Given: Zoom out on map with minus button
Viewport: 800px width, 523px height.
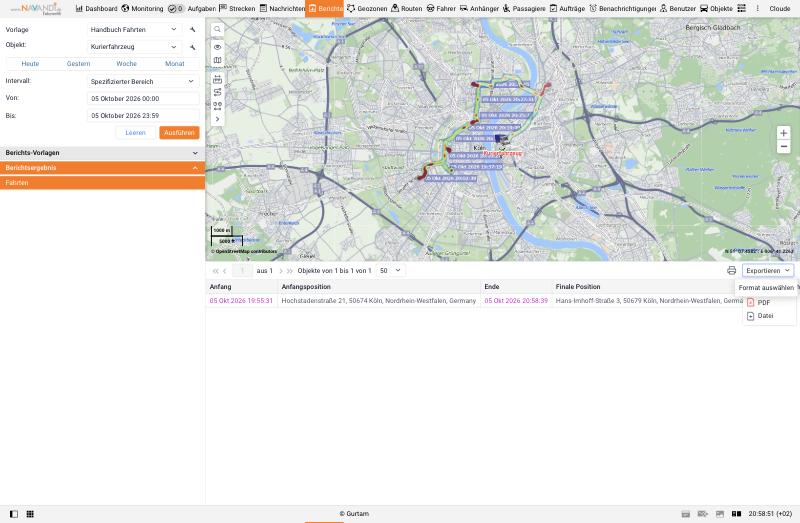Looking at the screenshot, I should [x=784, y=147].
